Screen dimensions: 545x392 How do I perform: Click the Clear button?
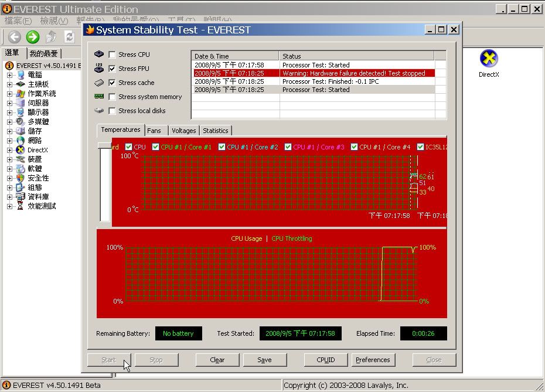217,360
